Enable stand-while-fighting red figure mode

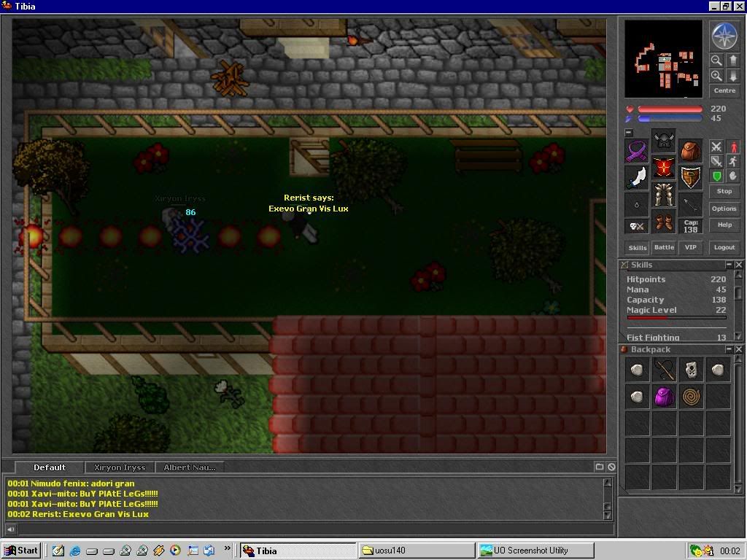[732, 147]
